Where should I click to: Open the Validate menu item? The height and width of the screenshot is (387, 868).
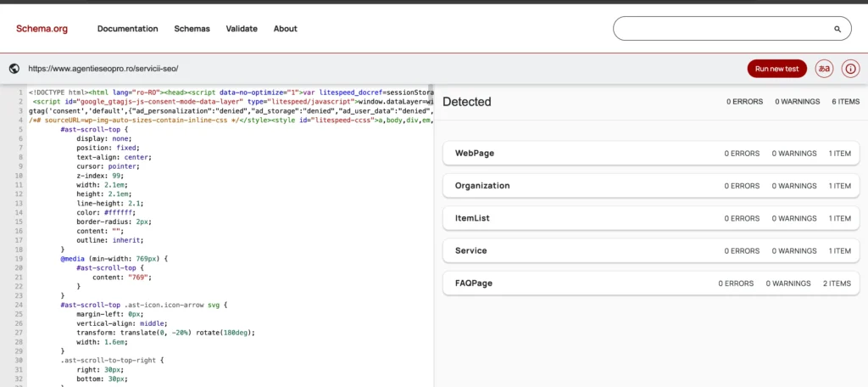pyautogui.click(x=242, y=29)
